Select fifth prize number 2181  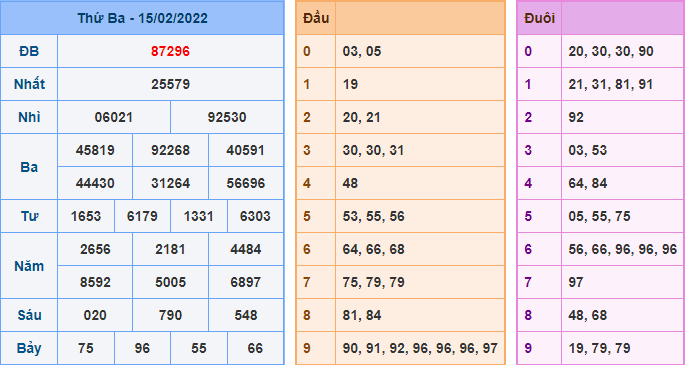click(170, 249)
